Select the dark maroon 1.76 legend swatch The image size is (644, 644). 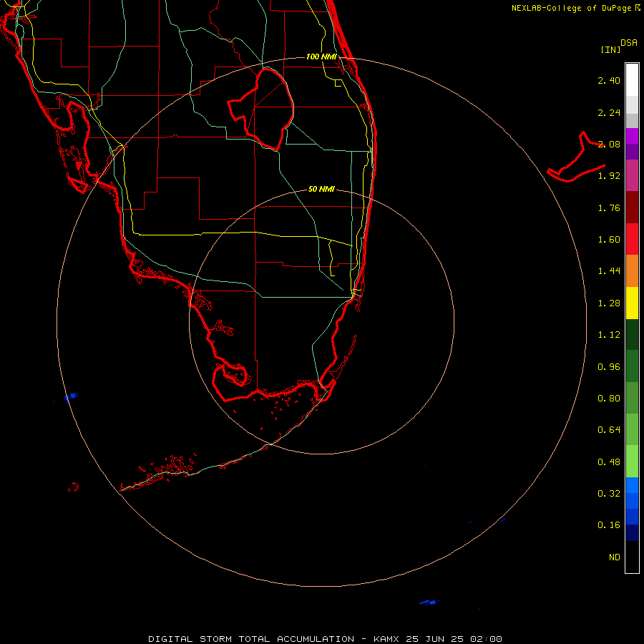click(x=632, y=208)
